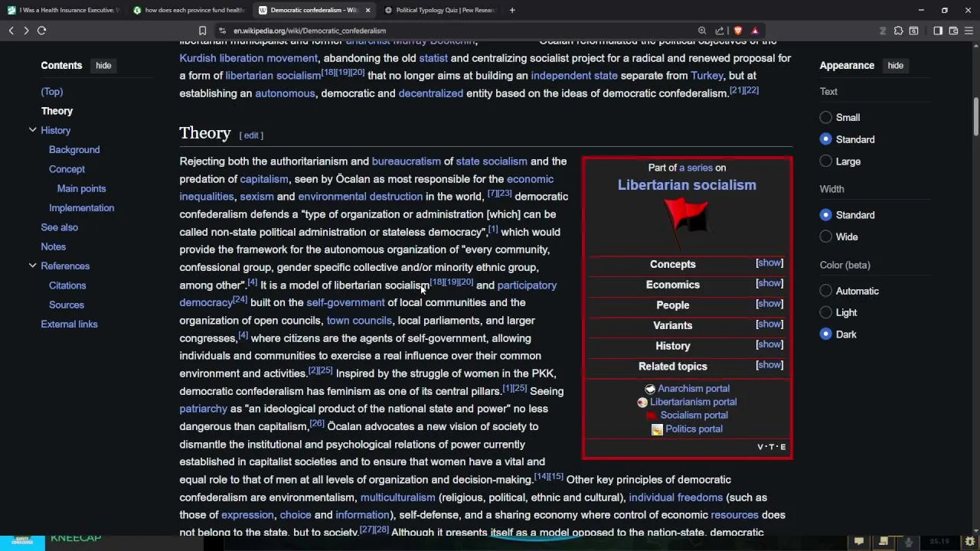Open the 'a series' link
The image size is (980, 551).
click(x=695, y=168)
